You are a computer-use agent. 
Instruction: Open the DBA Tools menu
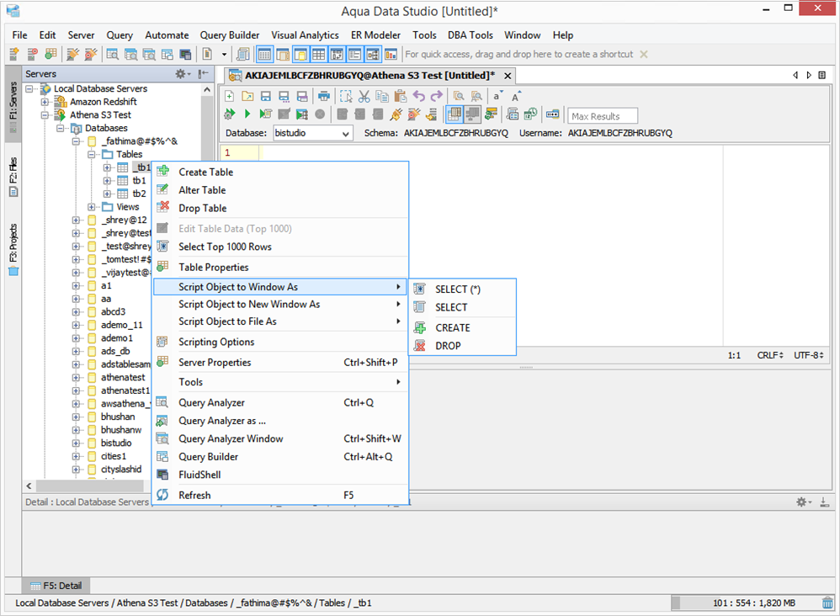(x=471, y=35)
